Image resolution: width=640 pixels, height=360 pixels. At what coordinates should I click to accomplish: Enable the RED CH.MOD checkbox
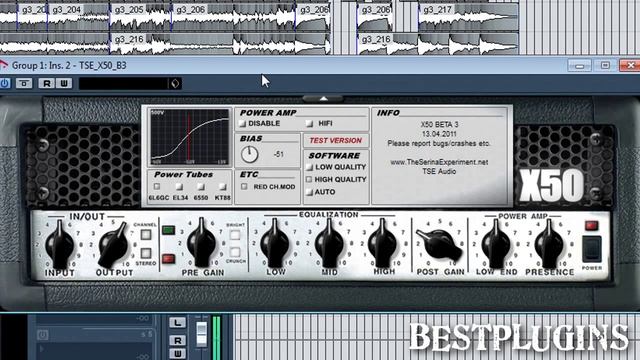tap(244, 187)
